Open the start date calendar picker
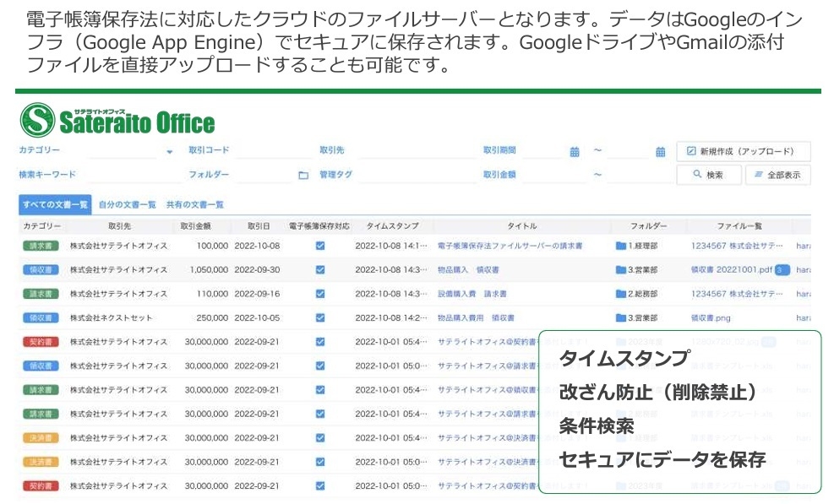Image resolution: width=834 pixels, height=504 pixels. [x=575, y=152]
